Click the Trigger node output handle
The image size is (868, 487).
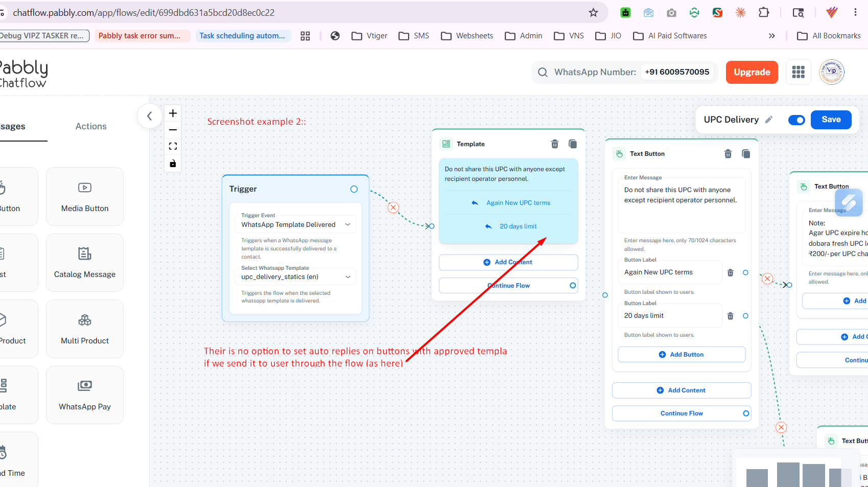354,189
